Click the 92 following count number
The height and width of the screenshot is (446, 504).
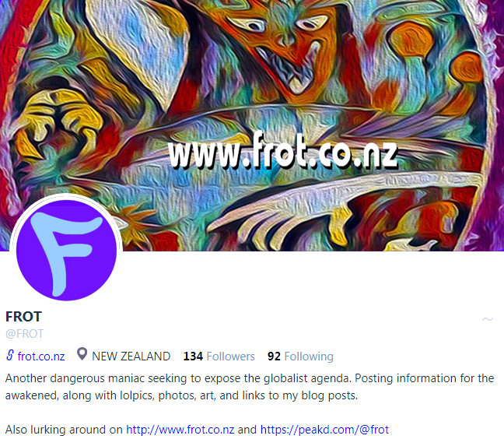click(274, 356)
